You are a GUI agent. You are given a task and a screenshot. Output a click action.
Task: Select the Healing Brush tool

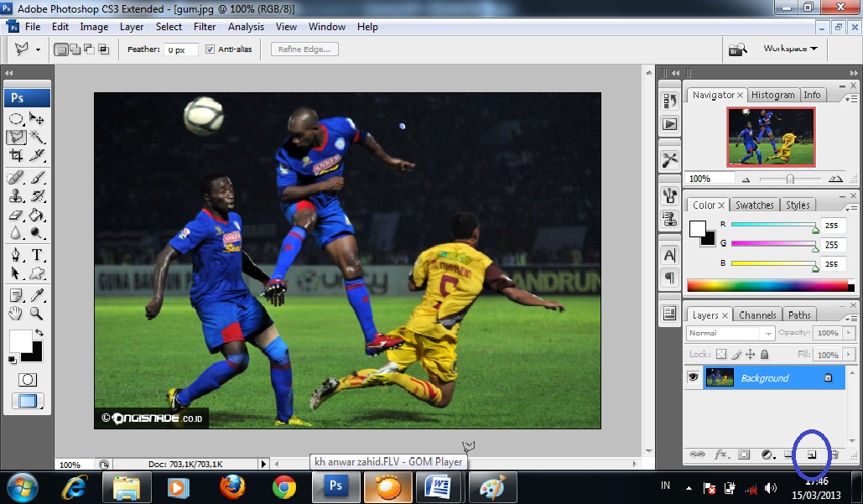(x=16, y=177)
